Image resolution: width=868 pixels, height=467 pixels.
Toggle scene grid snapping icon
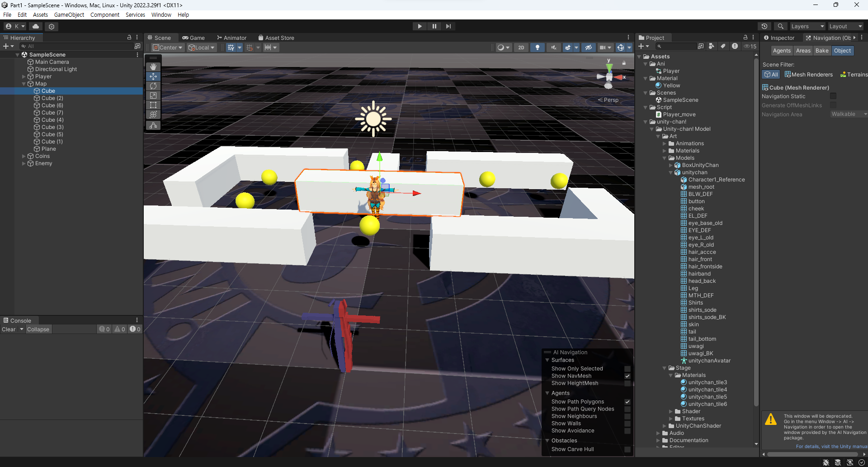pos(231,48)
